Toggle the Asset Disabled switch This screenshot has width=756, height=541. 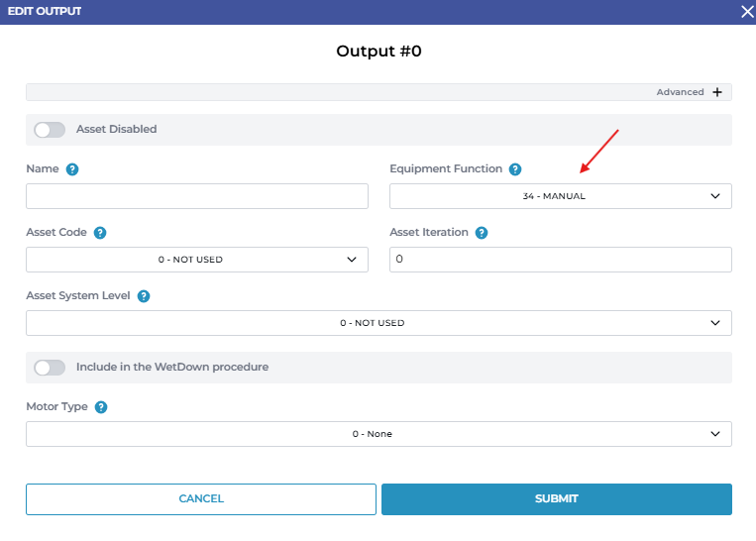click(x=50, y=130)
